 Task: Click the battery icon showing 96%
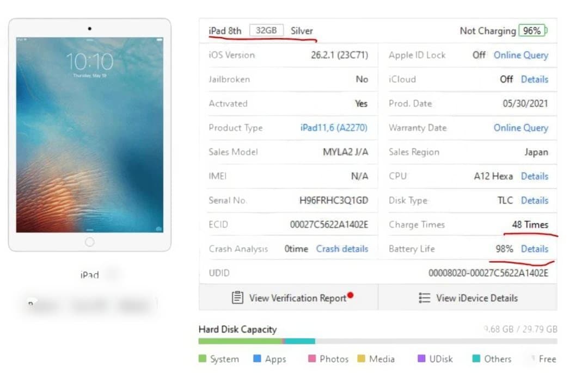[x=531, y=31]
